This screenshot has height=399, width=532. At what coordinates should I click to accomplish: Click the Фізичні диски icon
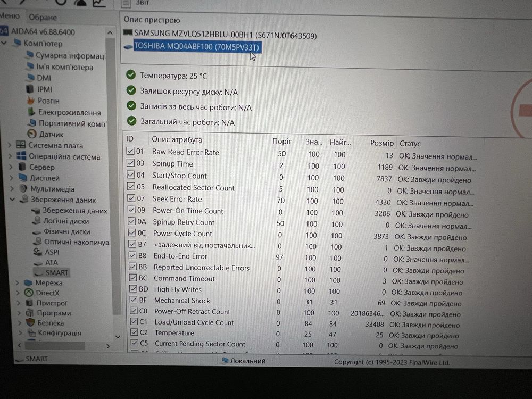(37, 232)
